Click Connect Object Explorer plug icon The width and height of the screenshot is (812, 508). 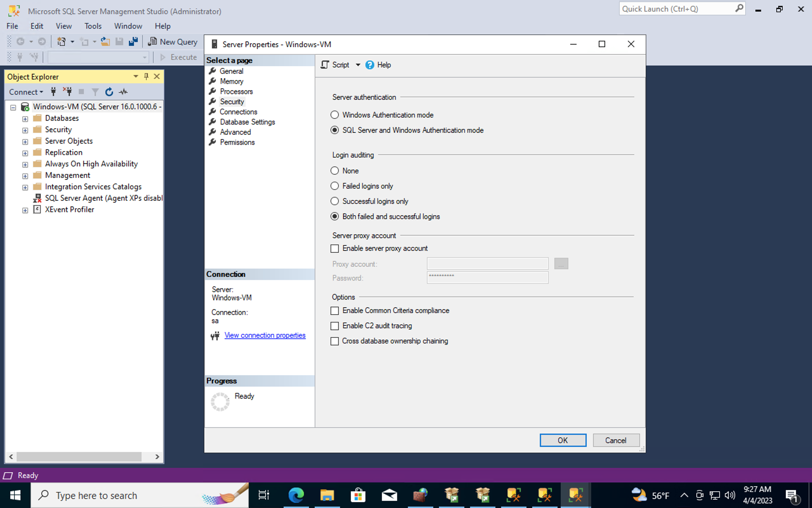[x=53, y=92]
